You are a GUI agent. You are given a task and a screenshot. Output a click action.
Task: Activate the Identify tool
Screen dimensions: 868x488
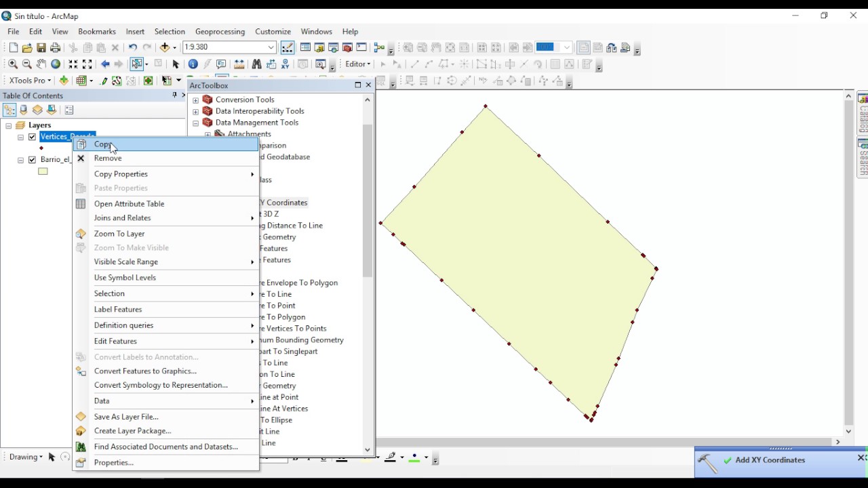[x=193, y=64]
